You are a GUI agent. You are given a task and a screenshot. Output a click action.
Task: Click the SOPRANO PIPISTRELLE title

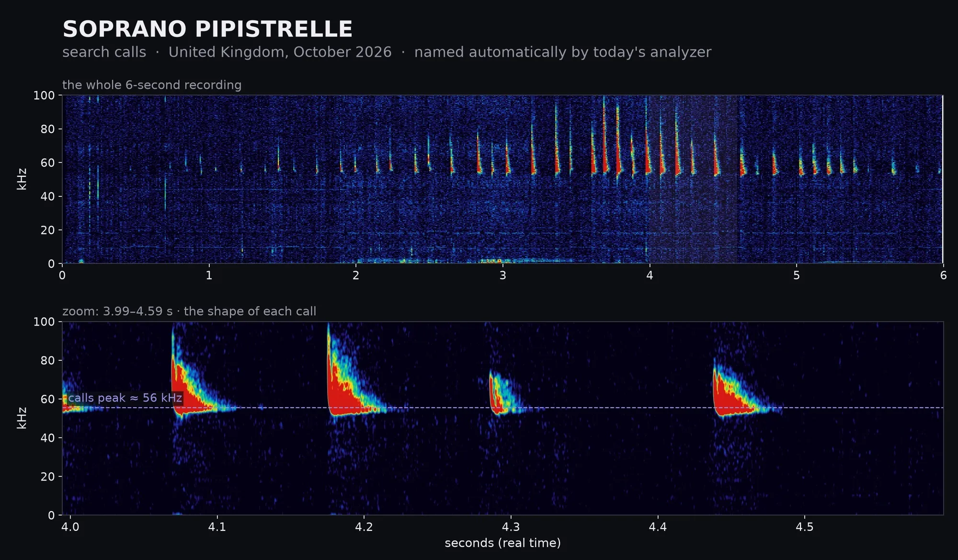[207, 29]
